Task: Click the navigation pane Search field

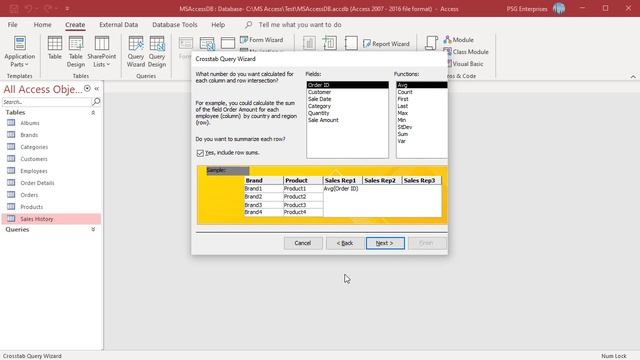Action: [x=47, y=102]
